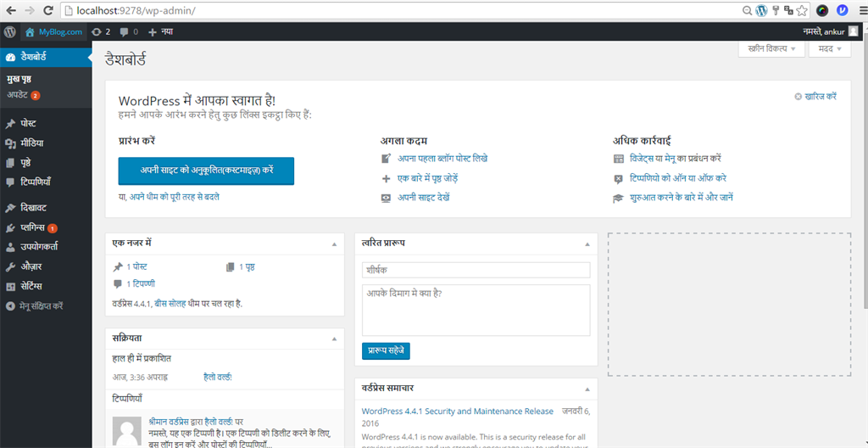The width and height of the screenshot is (868, 448).
Task: Open डैशबोर्ड menu in sidebar
Action: [x=46, y=57]
